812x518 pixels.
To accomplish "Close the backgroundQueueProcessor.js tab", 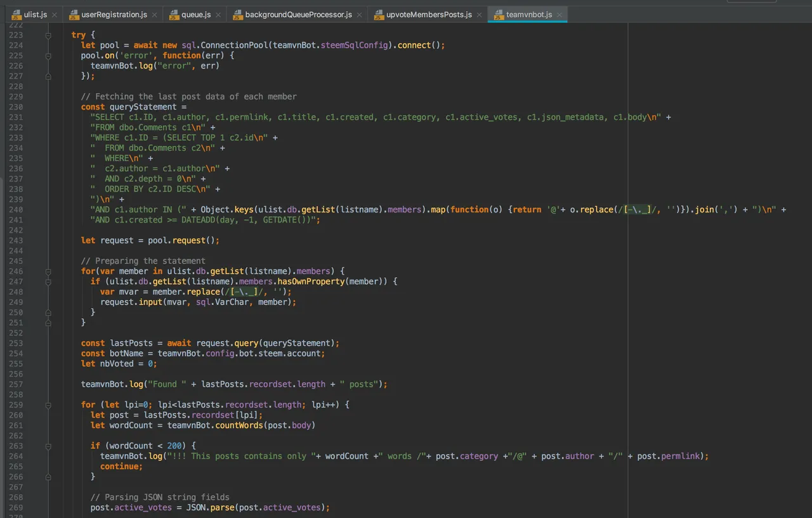I will tap(359, 15).
